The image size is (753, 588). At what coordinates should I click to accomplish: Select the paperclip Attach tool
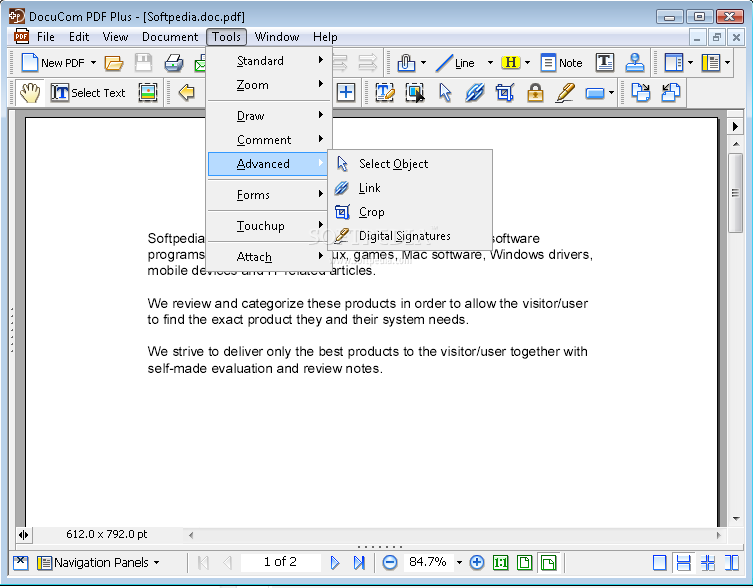406,63
